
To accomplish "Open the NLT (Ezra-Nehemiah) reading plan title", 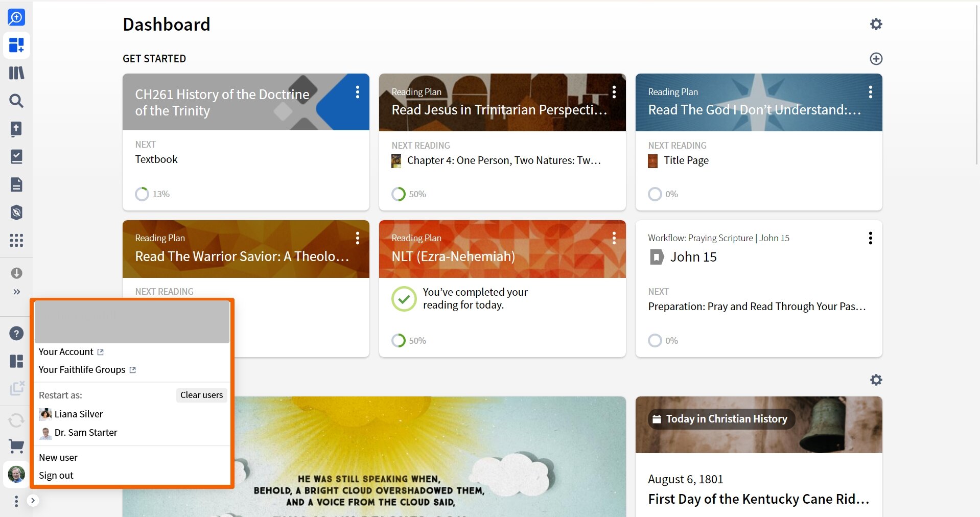I will point(453,256).
